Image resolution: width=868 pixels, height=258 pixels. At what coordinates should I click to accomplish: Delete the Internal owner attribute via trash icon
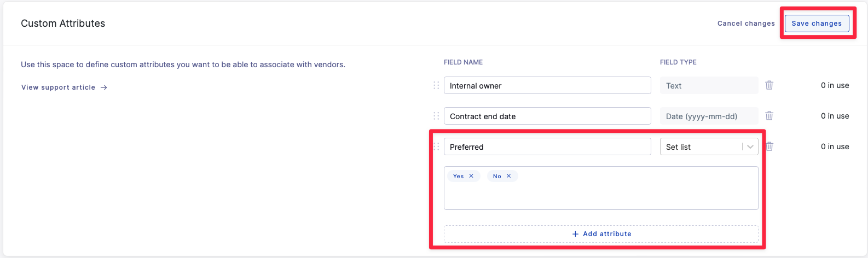(769, 85)
